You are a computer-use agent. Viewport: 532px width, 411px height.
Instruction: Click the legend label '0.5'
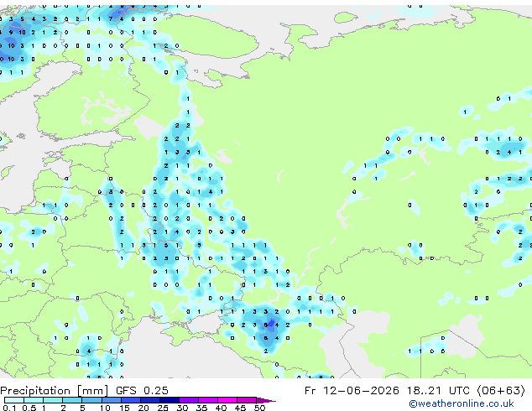pos(29,408)
